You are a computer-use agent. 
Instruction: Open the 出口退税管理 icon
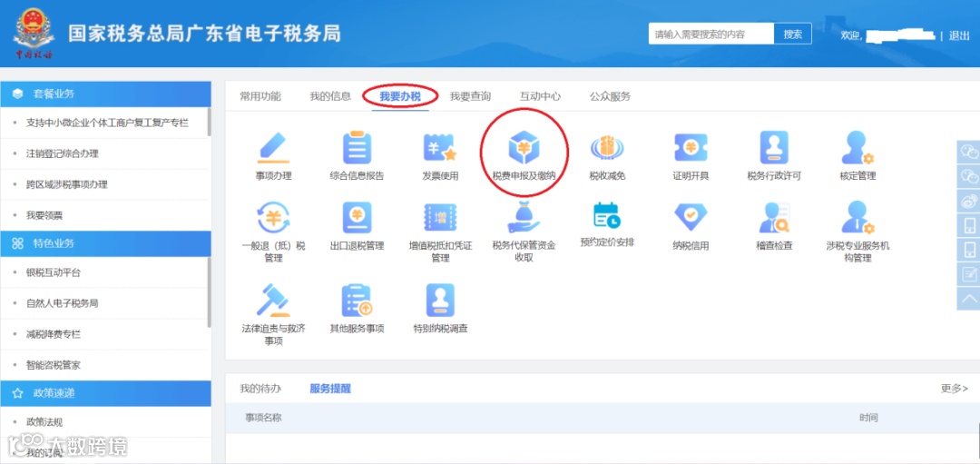(x=357, y=218)
